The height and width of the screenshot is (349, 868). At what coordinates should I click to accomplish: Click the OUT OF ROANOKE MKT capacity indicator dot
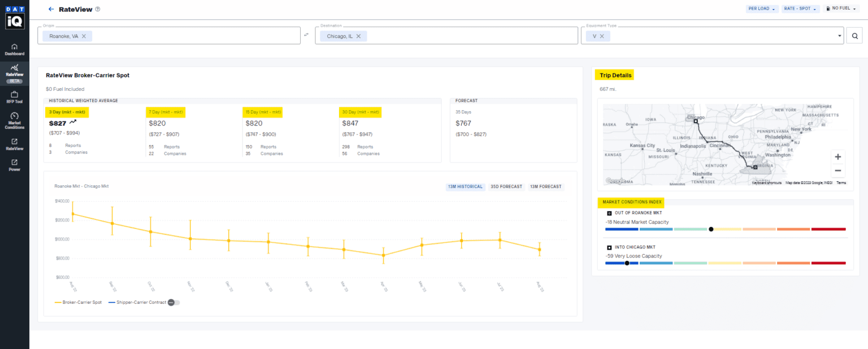(x=711, y=229)
